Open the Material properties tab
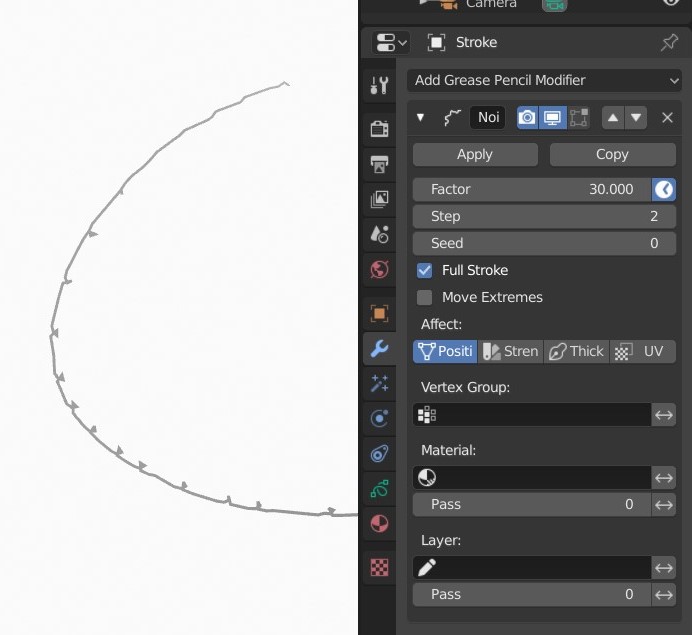The image size is (692, 635). click(x=379, y=524)
